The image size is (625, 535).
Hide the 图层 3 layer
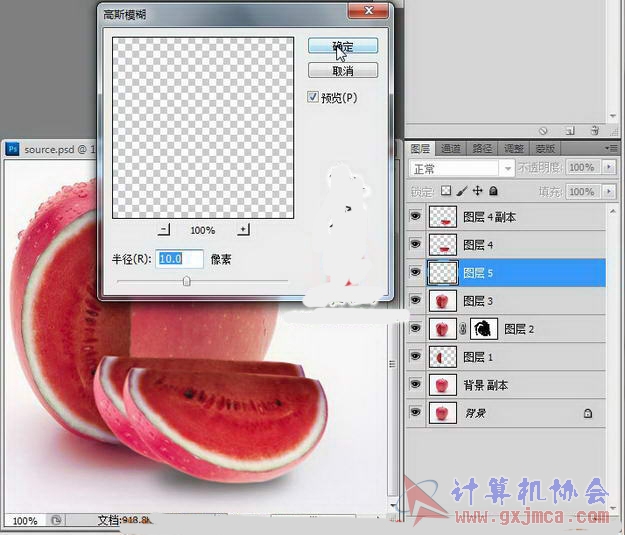(415, 301)
